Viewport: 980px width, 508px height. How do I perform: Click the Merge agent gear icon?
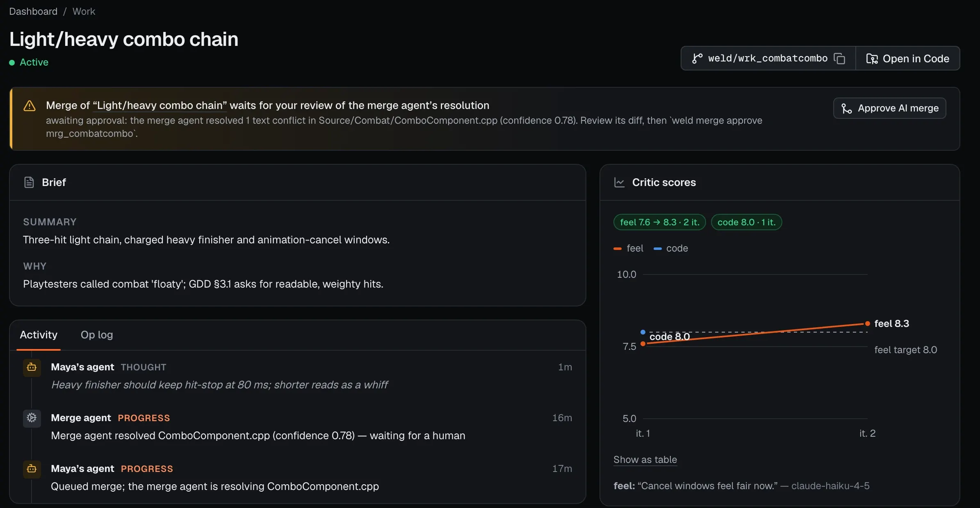(32, 418)
